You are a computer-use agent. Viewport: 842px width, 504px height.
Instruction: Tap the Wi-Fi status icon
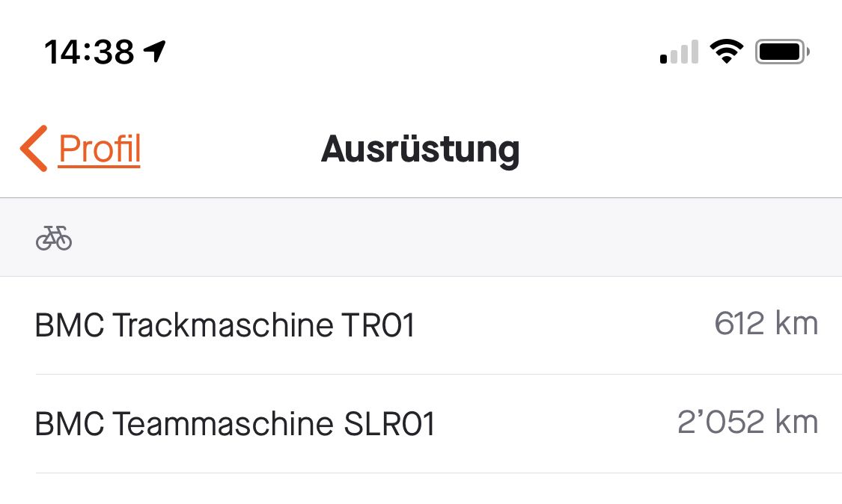[x=726, y=52]
